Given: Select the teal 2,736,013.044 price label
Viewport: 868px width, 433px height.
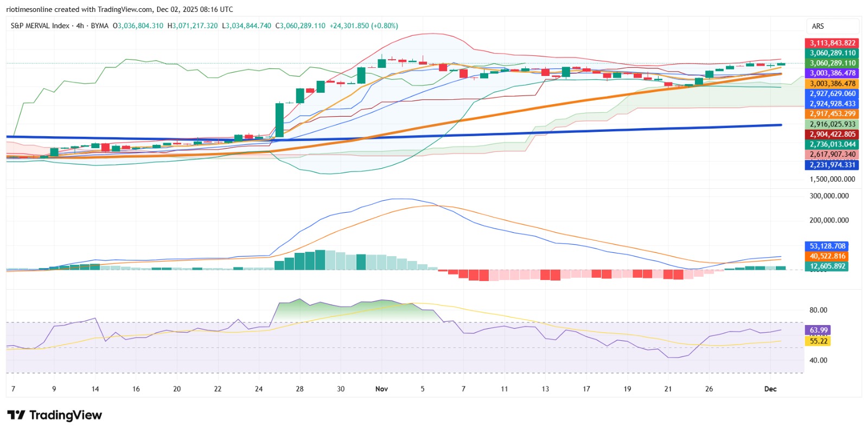Looking at the screenshot, I should [832, 144].
